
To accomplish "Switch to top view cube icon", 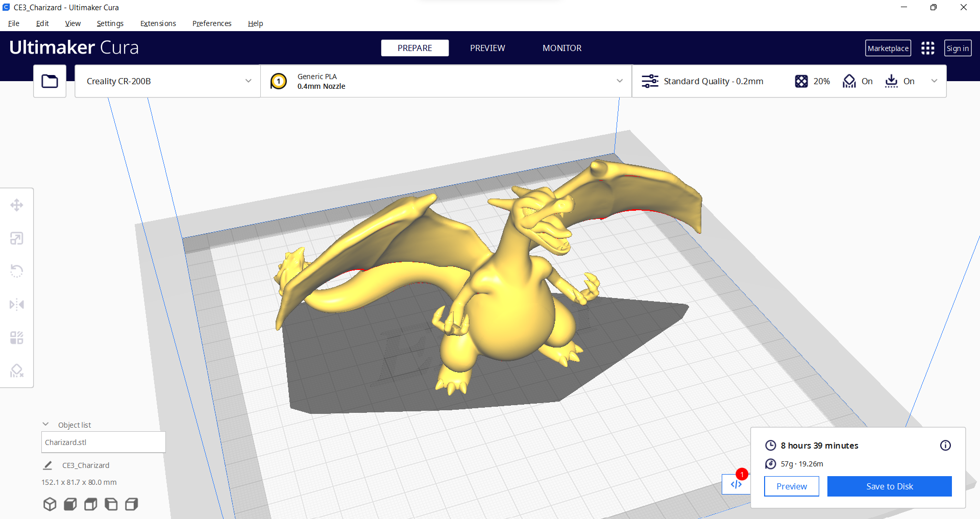I will click(x=90, y=504).
